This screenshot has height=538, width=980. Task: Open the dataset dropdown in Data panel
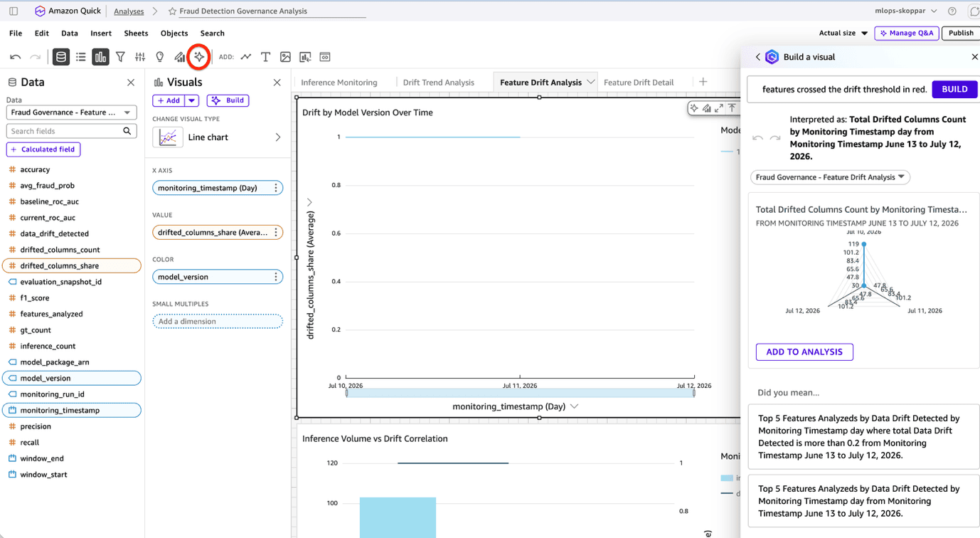(x=72, y=112)
